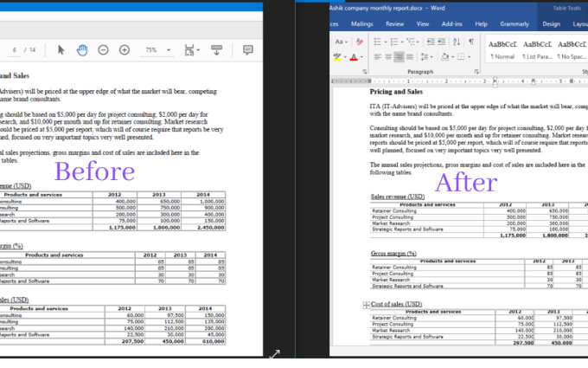Toggle Center alignment in Paragraph group
Image resolution: width=588 pixels, height=368 pixels.
click(x=388, y=57)
